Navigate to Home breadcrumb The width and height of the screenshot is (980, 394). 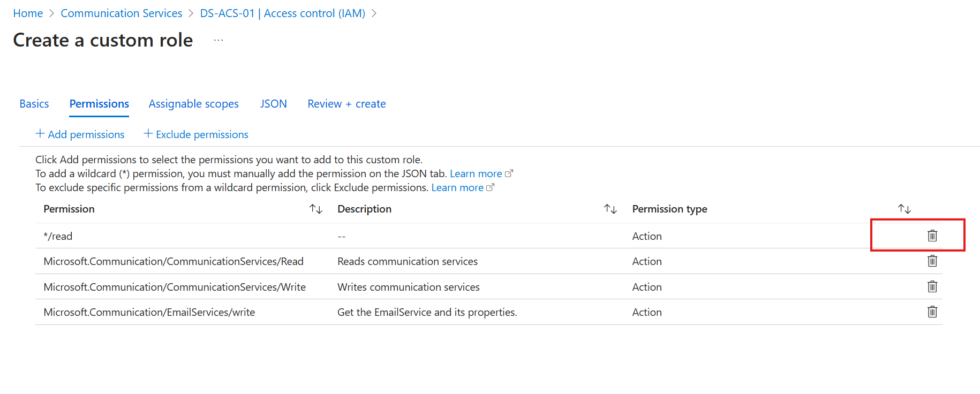coord(28,13)
